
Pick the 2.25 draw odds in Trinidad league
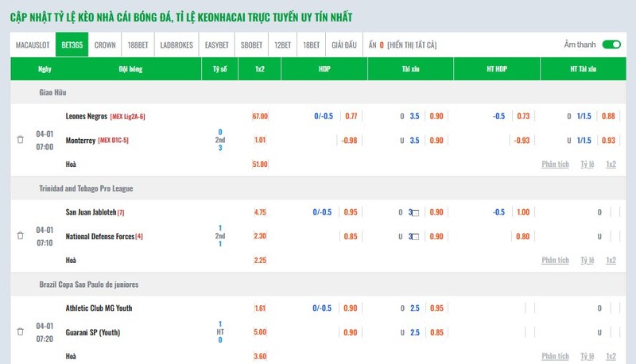pyautogui.click(x=260, y=260)
